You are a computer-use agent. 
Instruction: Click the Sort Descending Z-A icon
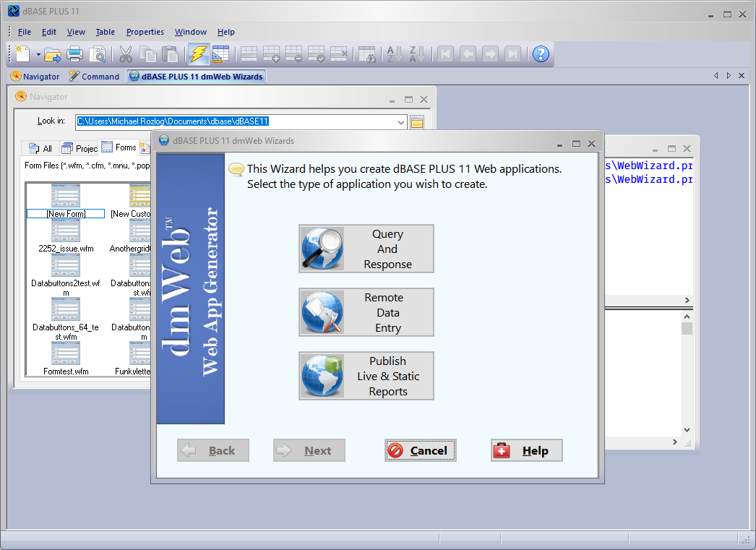coord(417,54)
